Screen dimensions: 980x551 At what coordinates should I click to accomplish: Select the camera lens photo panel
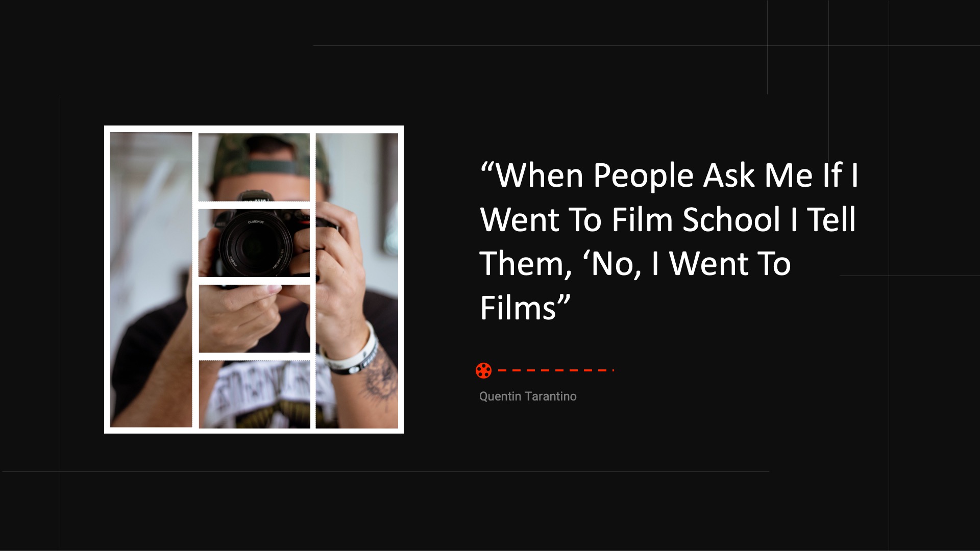254,243
